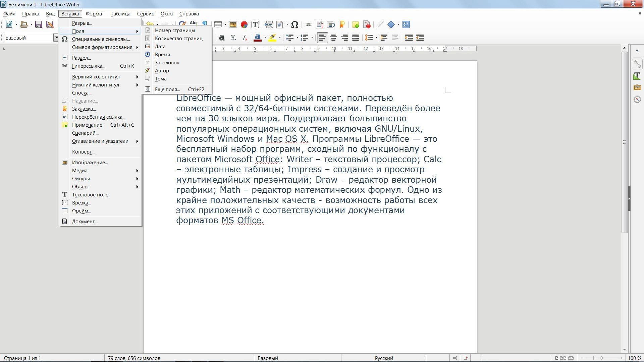The width and height of the screenshot is (644, 362).
Task: Insert a page break icon
Action: coord(269,24)
